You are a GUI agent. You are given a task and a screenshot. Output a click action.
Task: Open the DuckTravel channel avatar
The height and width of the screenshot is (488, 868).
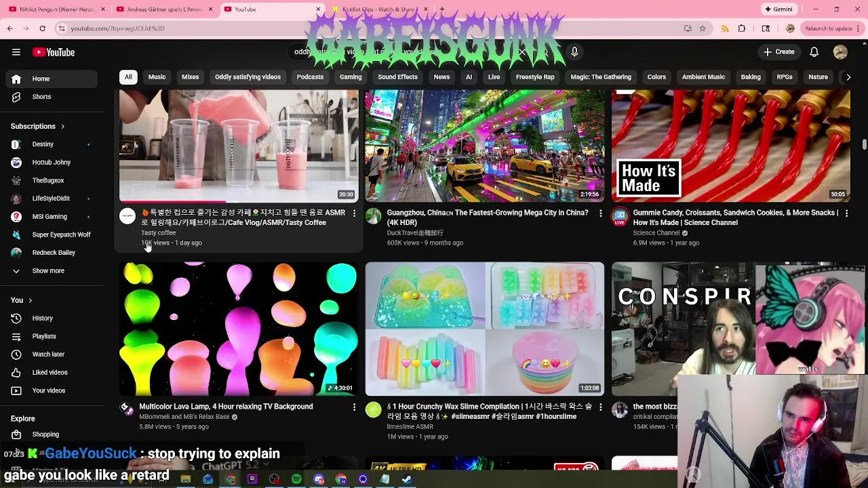[x=374, y=216]
